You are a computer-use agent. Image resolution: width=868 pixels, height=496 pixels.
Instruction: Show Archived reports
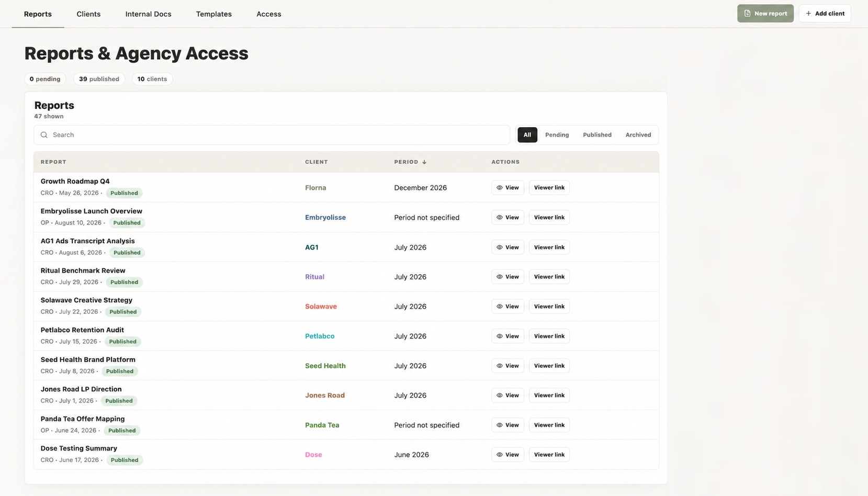coord(638,135)
